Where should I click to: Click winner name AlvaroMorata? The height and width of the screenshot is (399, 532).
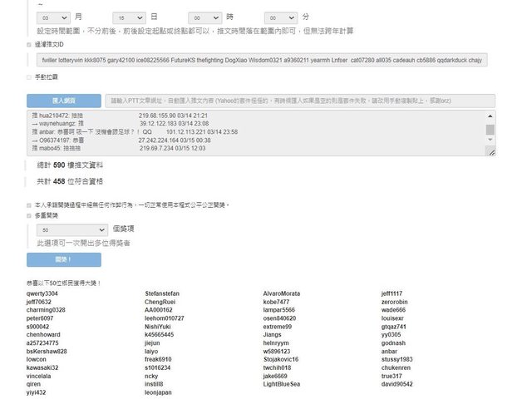click(282, 293)
